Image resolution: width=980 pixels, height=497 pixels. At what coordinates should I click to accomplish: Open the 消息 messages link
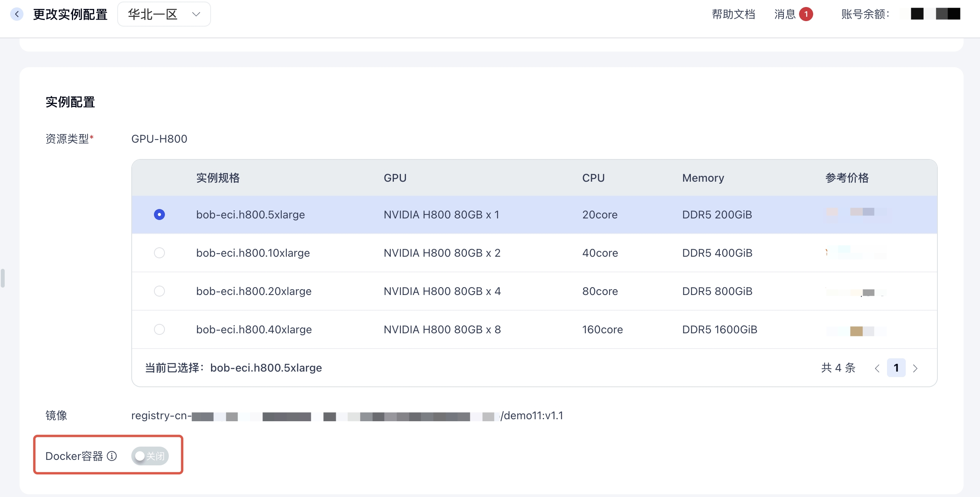[785, 14]
